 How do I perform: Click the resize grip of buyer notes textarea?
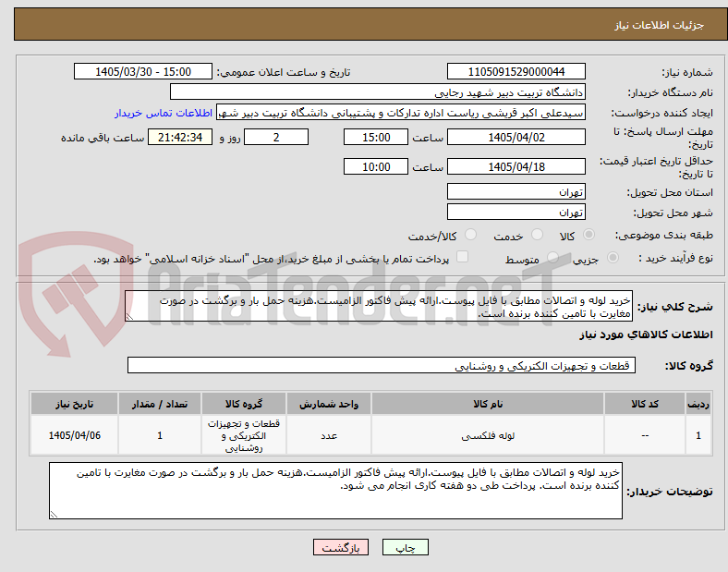tap(54, 514)
